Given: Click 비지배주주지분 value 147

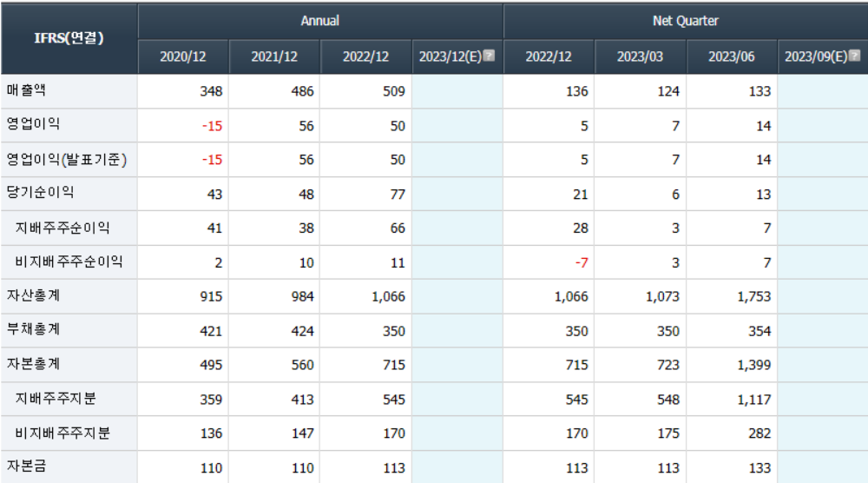Looking at the screenshot, I should 302,433.
